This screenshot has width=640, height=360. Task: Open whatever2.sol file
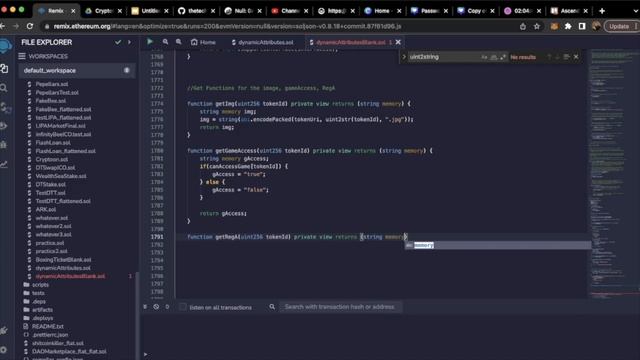pos(53,226)
